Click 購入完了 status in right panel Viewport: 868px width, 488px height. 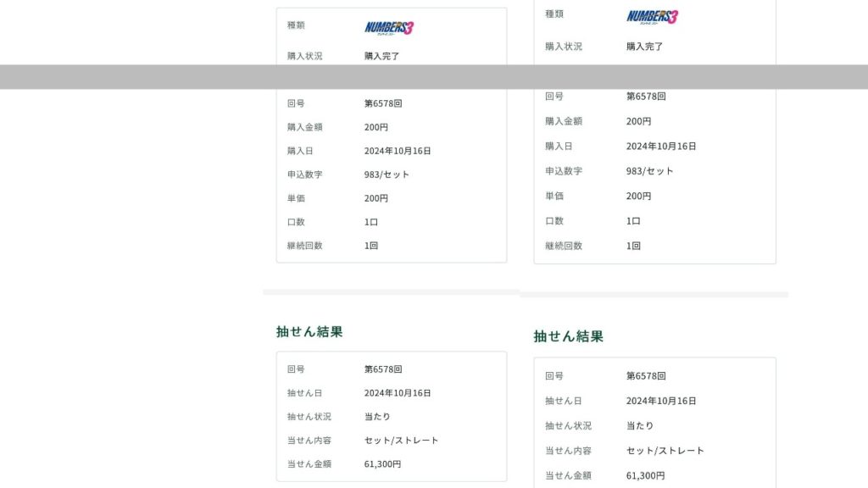[644, 47]
